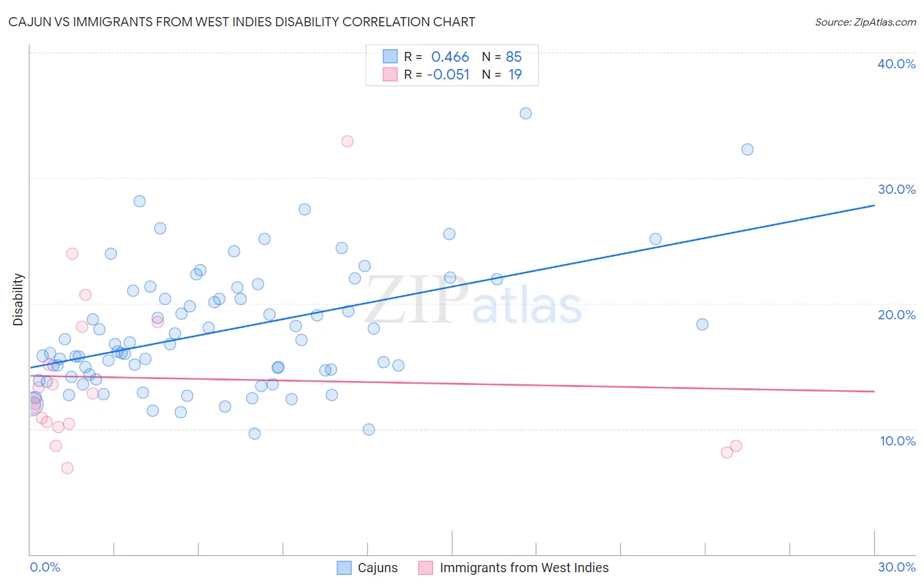Click the pink Immigrants from West Indies swatch

click(x=426, y=568)
